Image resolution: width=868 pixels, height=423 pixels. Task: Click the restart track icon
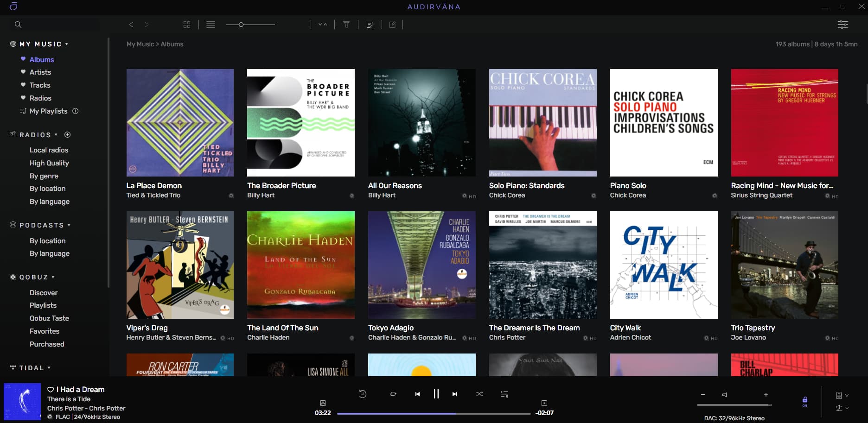(x=363, y=394)
